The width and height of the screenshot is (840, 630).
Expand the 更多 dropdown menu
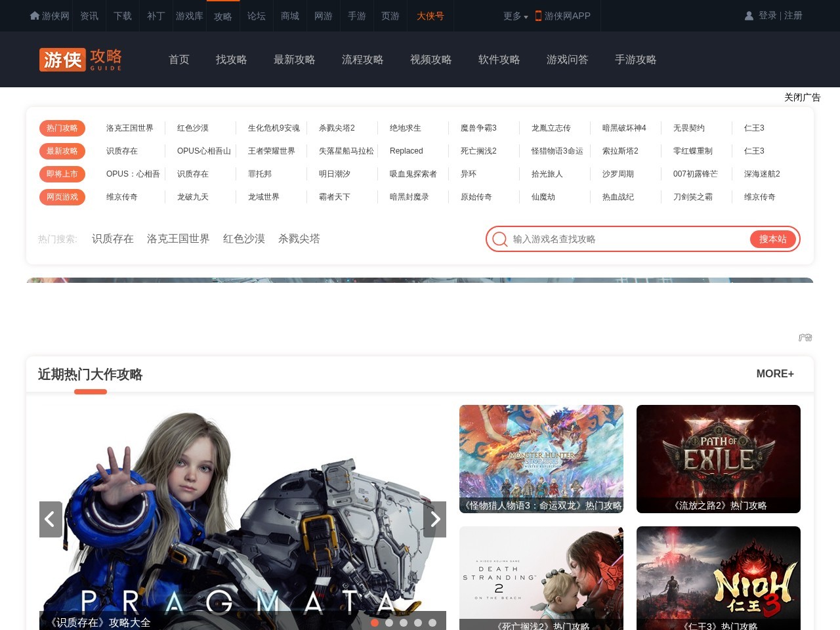(x=515, y=16)
